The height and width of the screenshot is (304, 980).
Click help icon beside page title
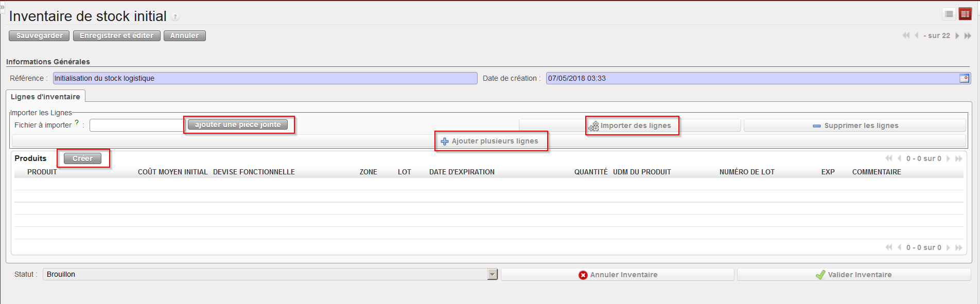click(175, 17)
